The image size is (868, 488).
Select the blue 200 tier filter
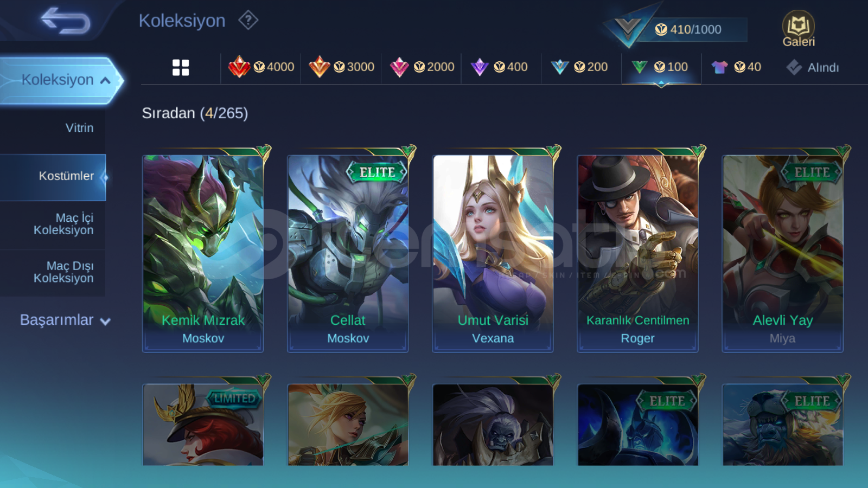[579, 67]
